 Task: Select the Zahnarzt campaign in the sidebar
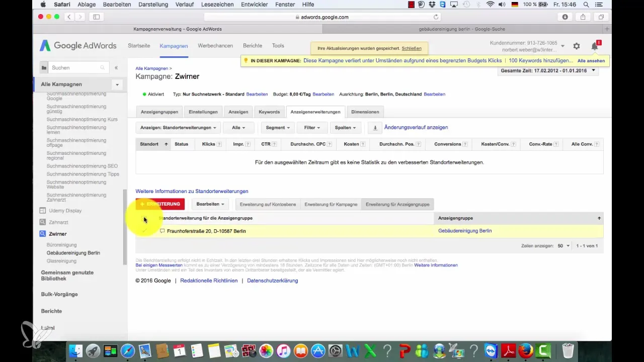point(58,222)
